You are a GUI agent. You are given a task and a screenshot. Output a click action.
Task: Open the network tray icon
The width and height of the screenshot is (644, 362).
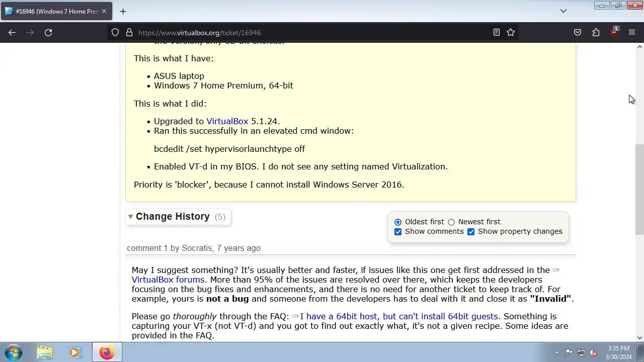[x=581, y=352]
